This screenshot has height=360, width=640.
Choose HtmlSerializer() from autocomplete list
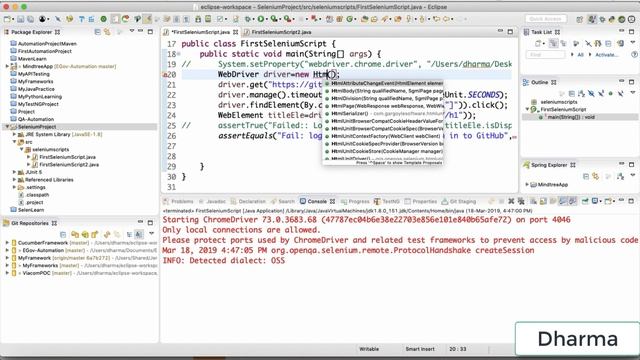pyautogui.click(x=383, y=113)
